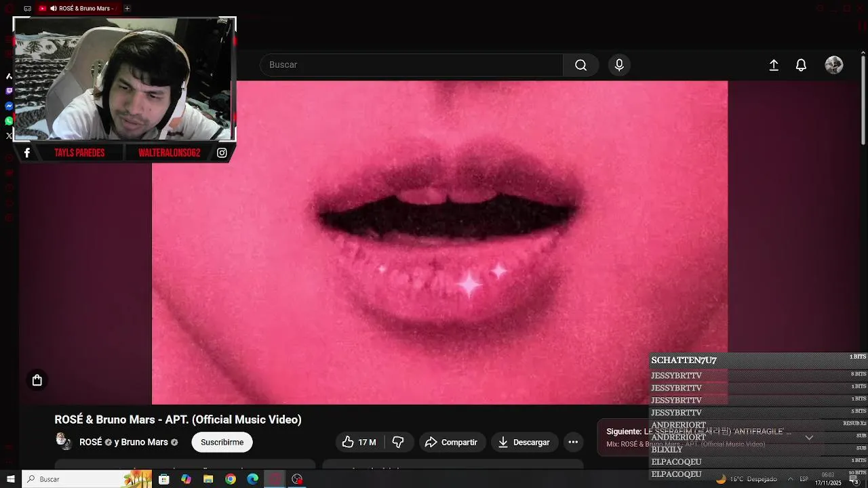
Task: Open OBS Studio from taskbar
Action: tap(297, 479)
